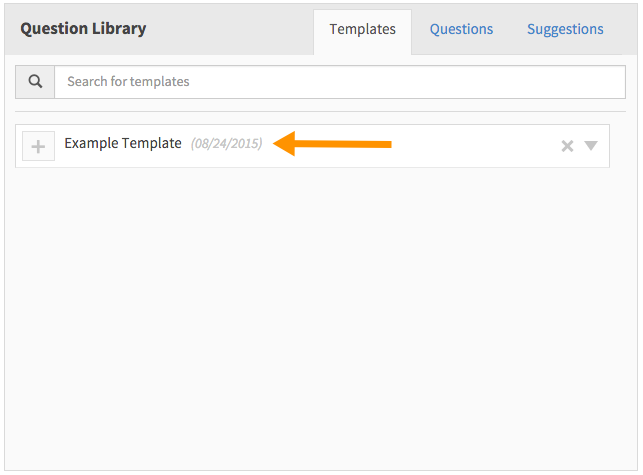Click the orange arrow pointing at the template
The height and width of the screenshot is (475, 643).
[332, 144]
